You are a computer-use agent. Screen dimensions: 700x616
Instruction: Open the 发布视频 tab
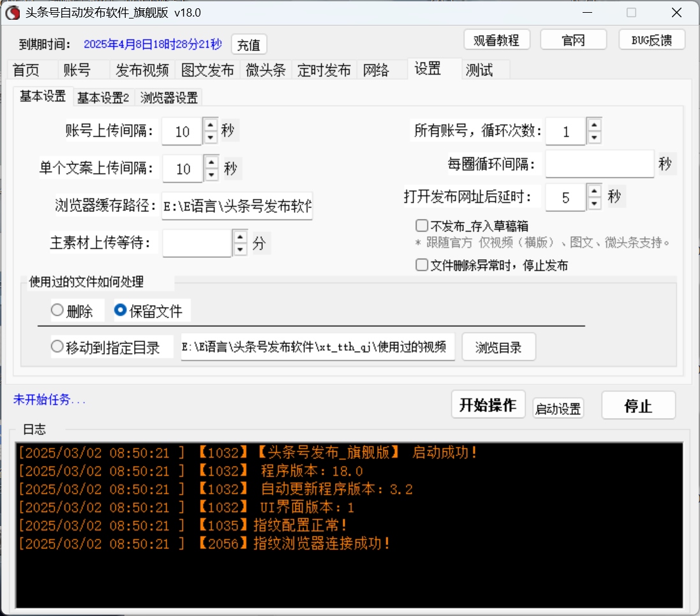(x=142, y=70)
